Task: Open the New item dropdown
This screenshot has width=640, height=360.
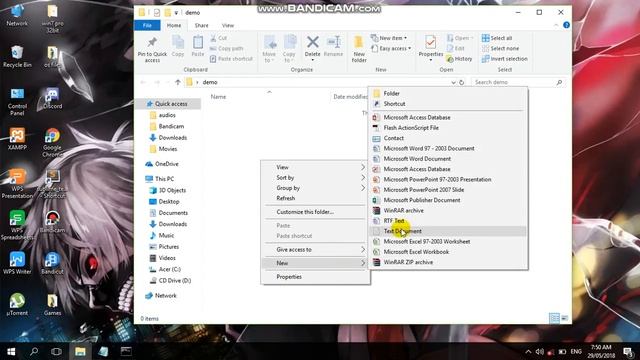Action: point(389,38)
